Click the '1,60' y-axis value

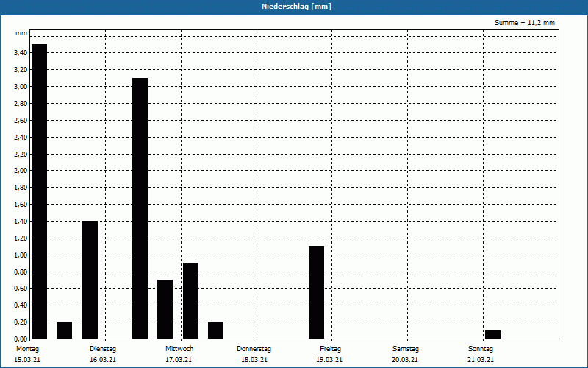[21, 205]
